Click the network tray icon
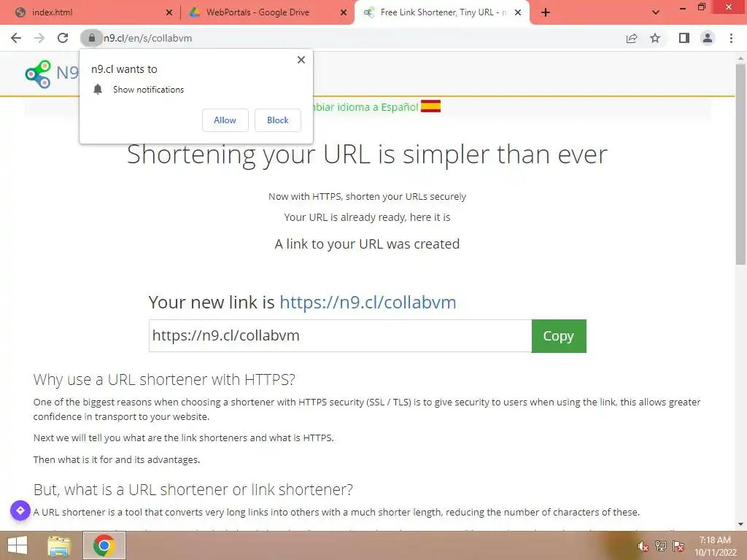 tap(661, 546)
